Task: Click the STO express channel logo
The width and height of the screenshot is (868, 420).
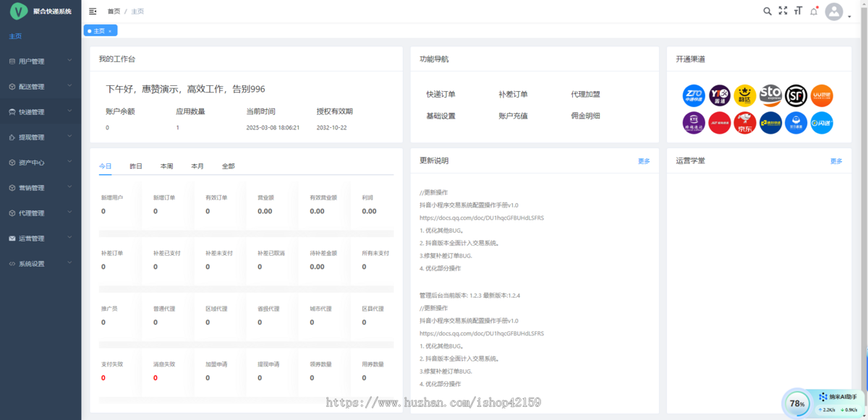Action: pos(770,95)
